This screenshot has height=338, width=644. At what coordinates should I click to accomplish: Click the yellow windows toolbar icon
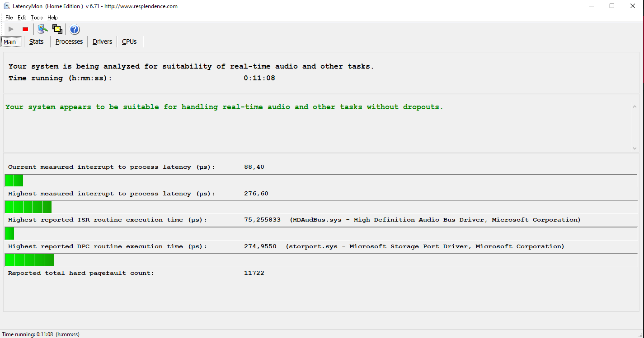57,29
